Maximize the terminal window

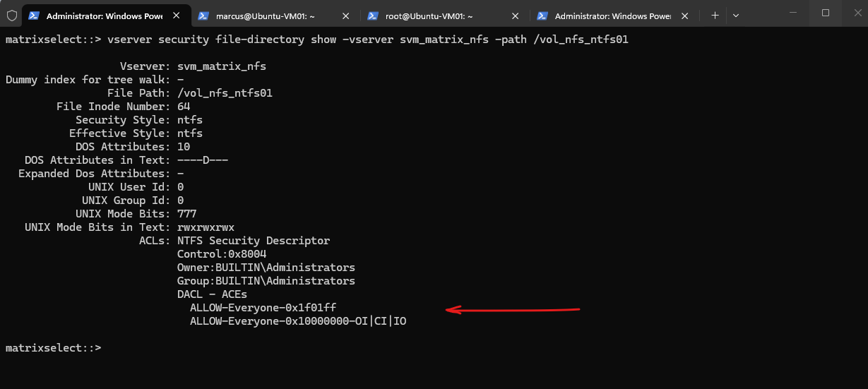pos(825,12)
